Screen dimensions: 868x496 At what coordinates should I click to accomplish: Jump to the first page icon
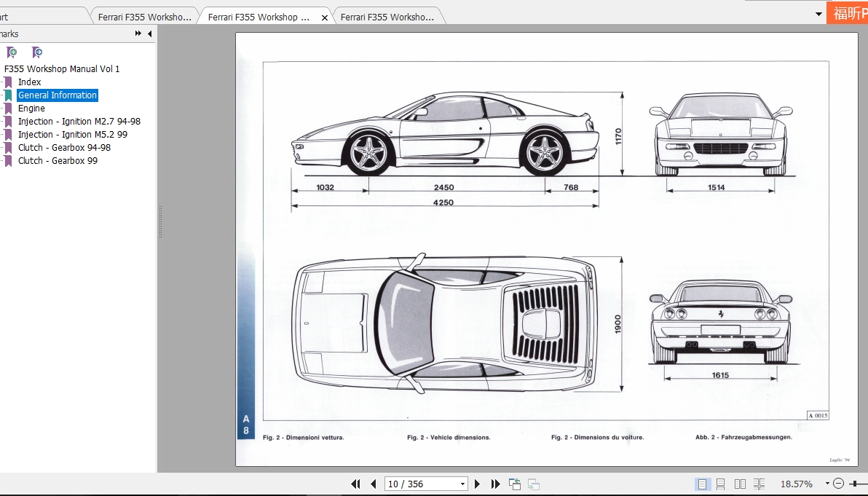pos(355,483)
